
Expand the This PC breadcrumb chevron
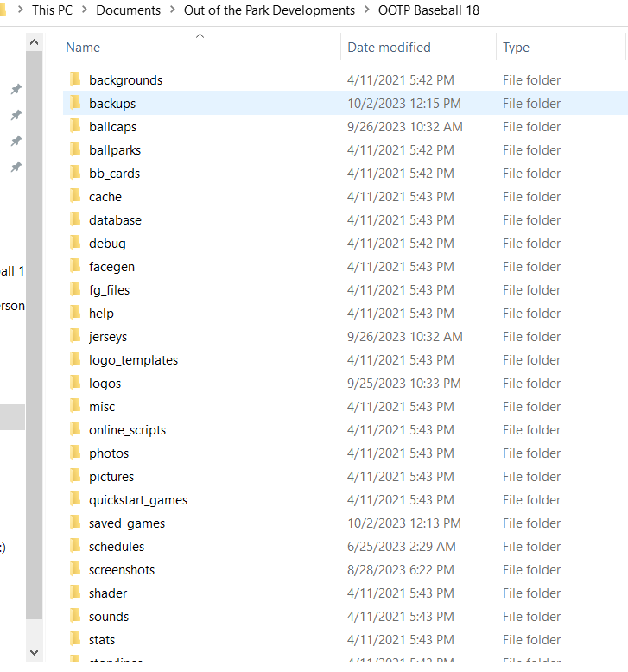[85, 10]
